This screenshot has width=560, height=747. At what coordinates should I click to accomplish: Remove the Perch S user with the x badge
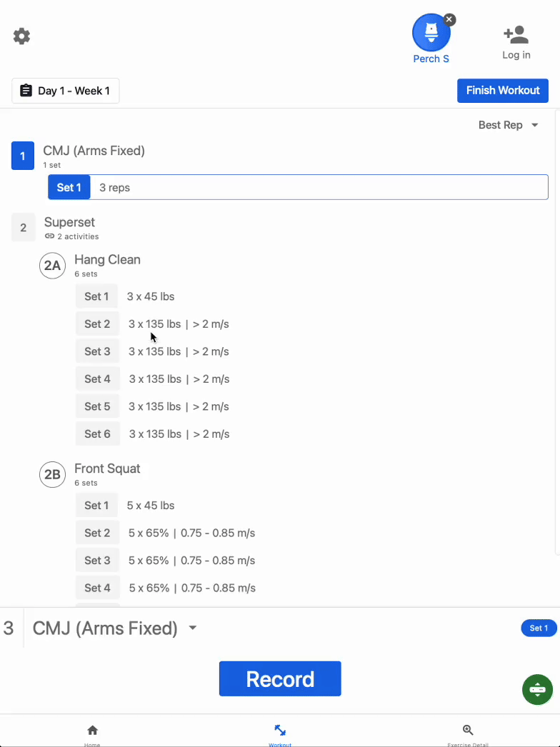(449, 20)
